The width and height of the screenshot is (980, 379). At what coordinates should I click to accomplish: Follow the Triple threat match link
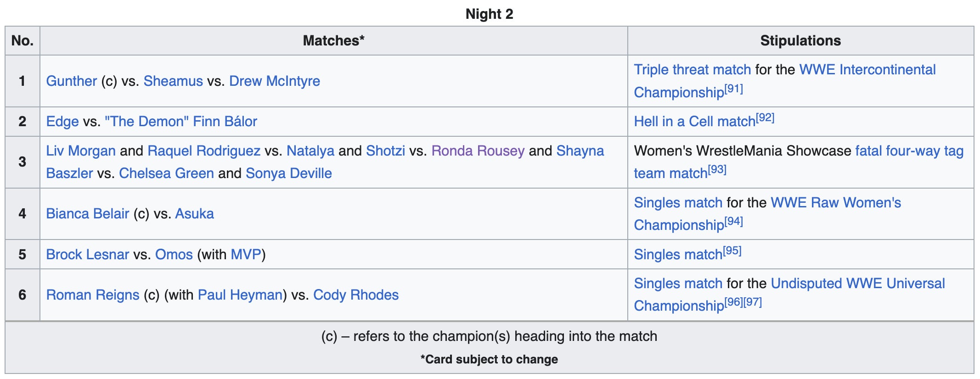(692, 70)
